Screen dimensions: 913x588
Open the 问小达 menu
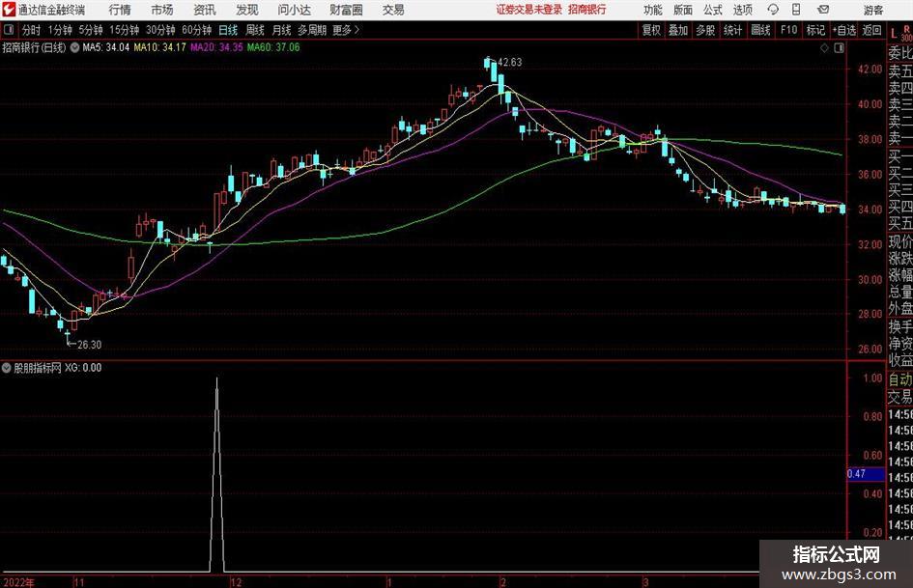click(x=294, y=10)
